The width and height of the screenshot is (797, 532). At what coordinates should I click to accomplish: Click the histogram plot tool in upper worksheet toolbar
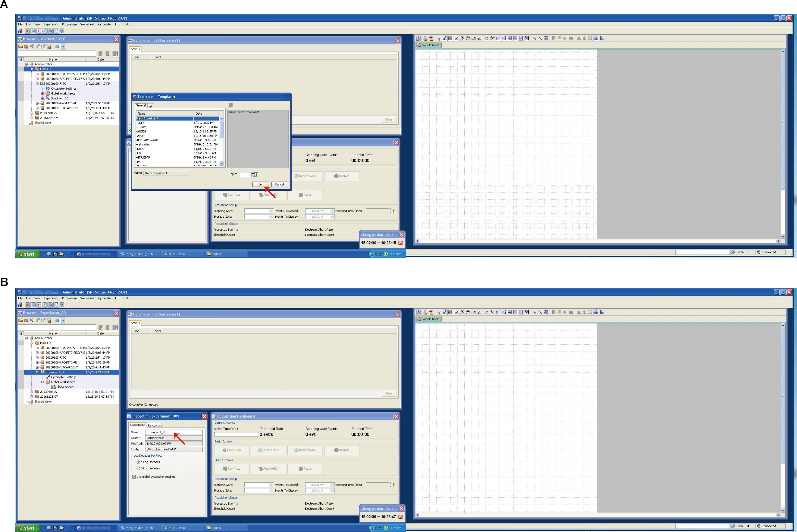tap(456, 38)
